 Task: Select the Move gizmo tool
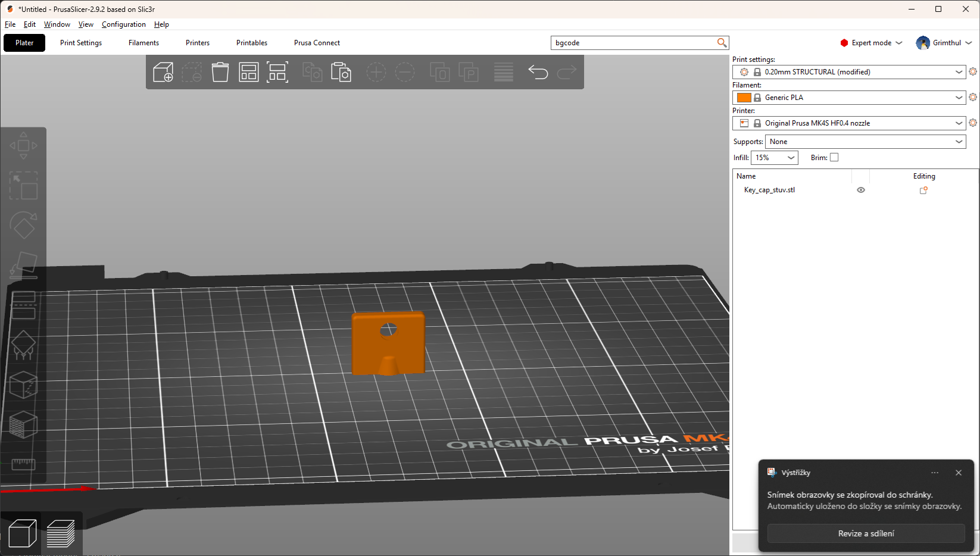click(x=23, y=145)
